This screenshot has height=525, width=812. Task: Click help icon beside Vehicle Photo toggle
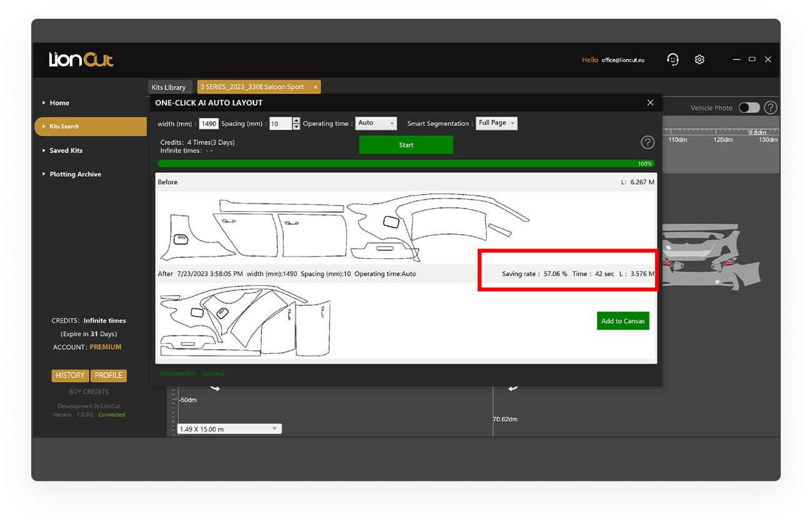coord(771,107)
